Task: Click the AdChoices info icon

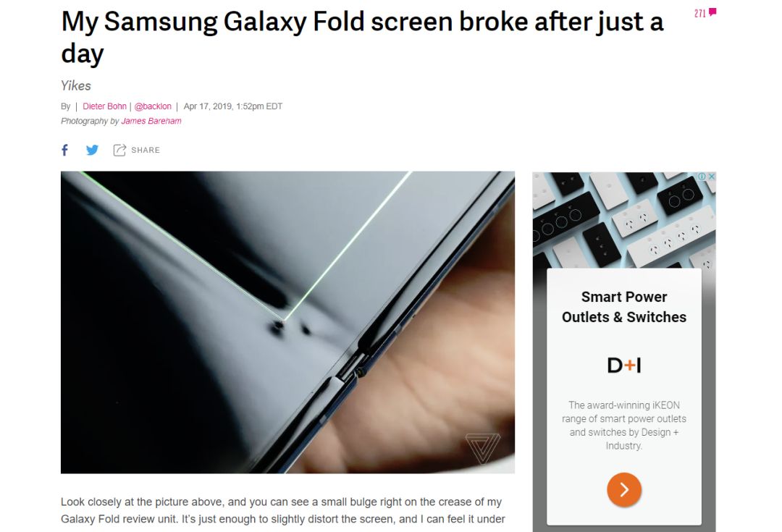Action: (702, 177)
